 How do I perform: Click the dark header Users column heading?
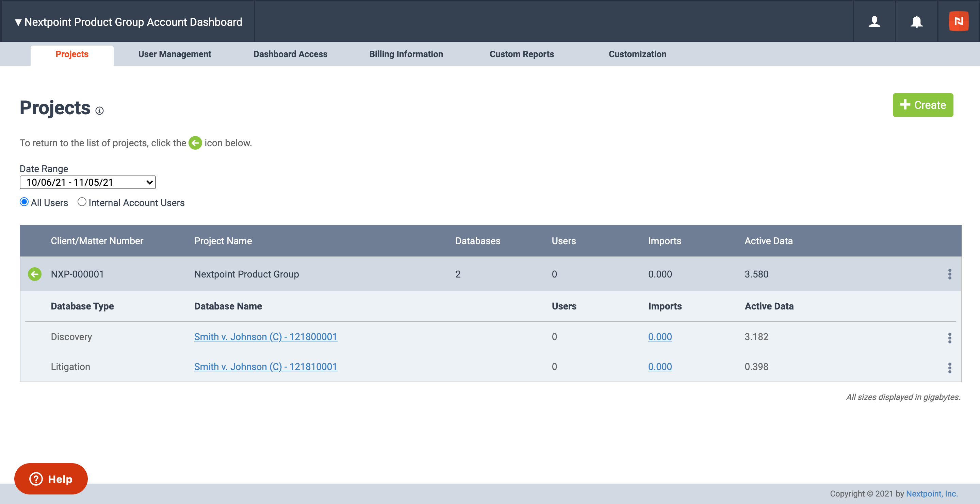(x=563, y=241)
